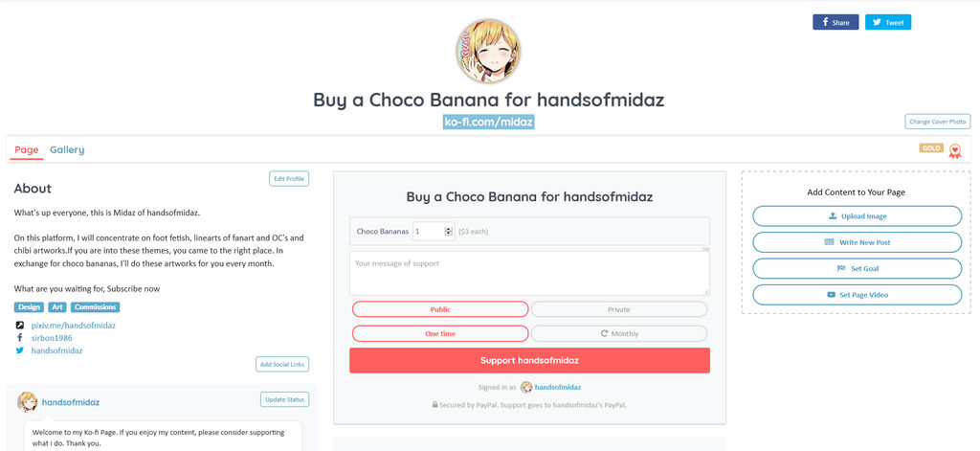Click the Gold supporter ribbon badge icon
The image size is (980, 451).
(x=954, y=150)
